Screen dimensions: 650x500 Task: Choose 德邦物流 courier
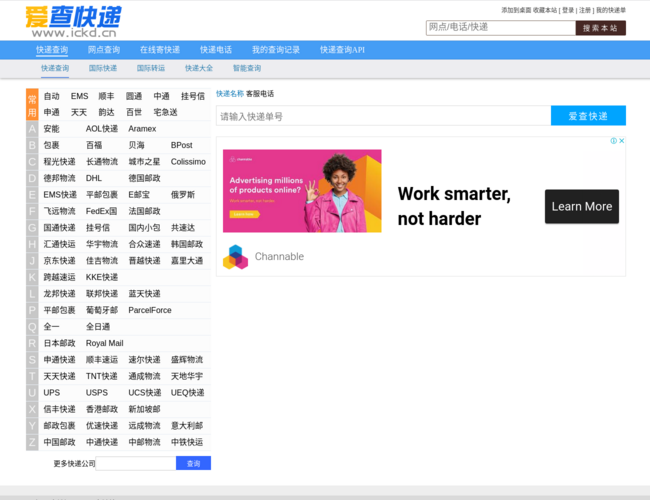click(60, 178)
